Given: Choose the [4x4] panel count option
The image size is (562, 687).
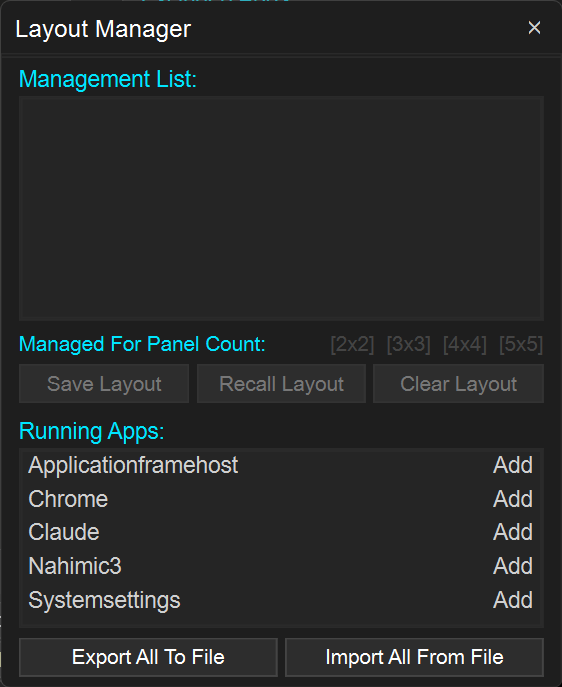Looking at the screenshot, I should (464, 344).
